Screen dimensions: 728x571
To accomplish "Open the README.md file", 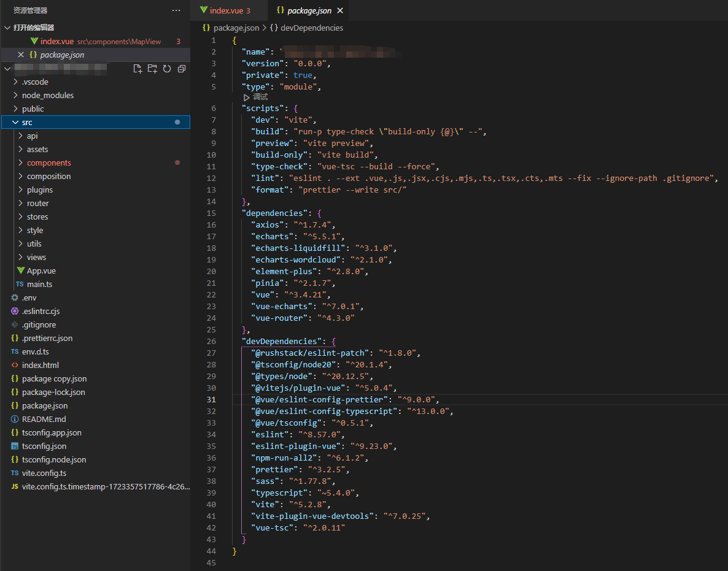I will [x=44, y=419].
